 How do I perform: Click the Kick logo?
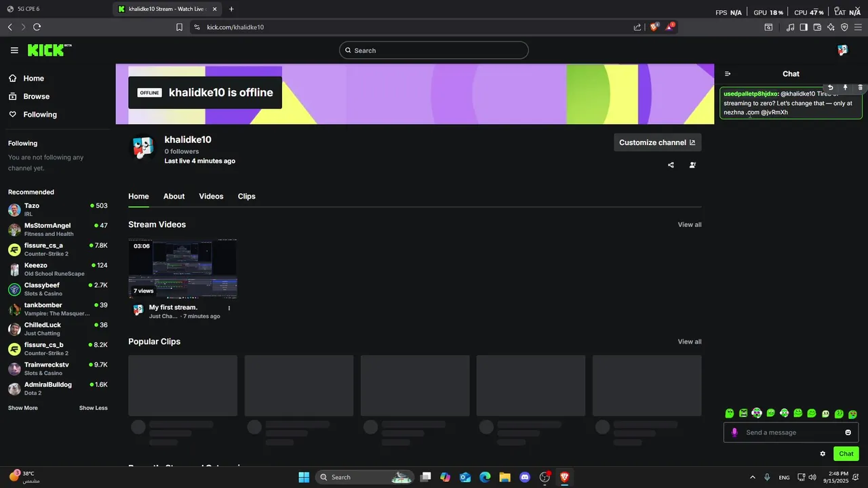pyautogui.click(x=49, y=50)
